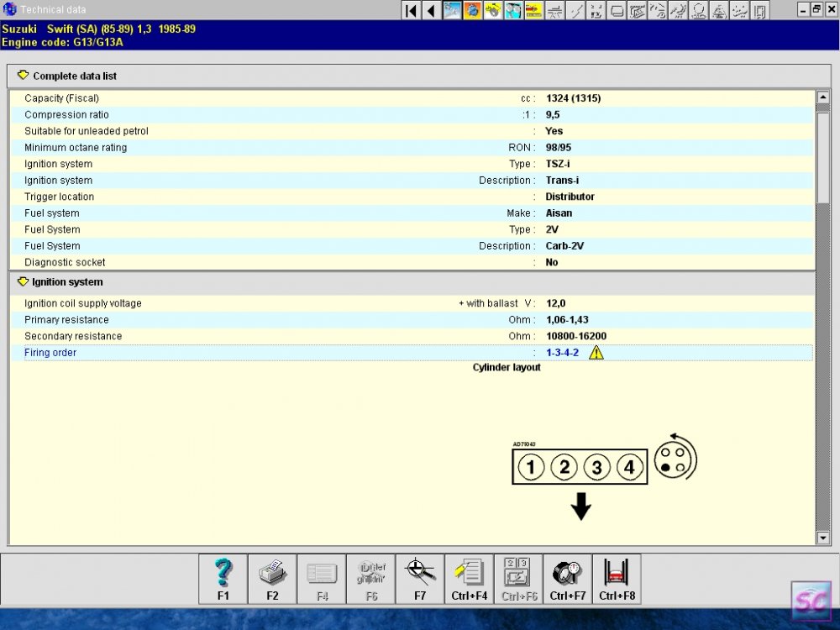
Task: Click the previous page arrow icon
Action: [431, 10]
